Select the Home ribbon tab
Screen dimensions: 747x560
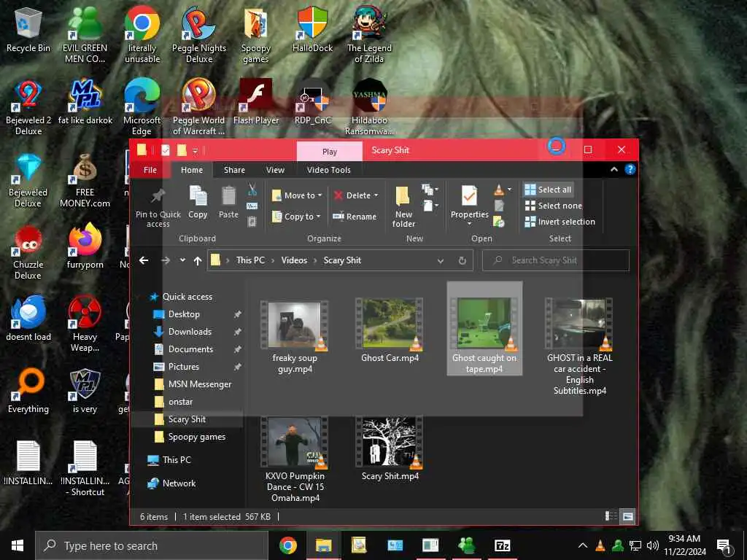(192, 170)
